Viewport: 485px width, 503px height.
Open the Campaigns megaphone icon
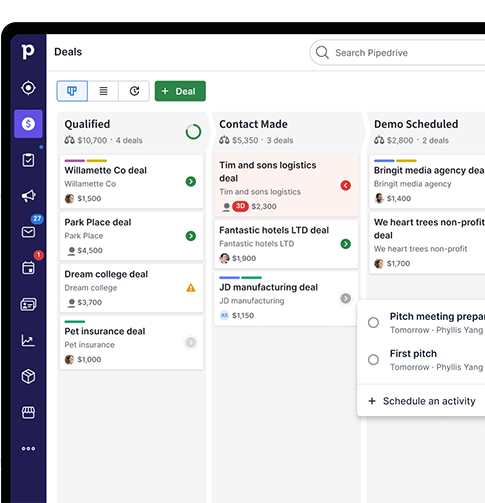28,196
